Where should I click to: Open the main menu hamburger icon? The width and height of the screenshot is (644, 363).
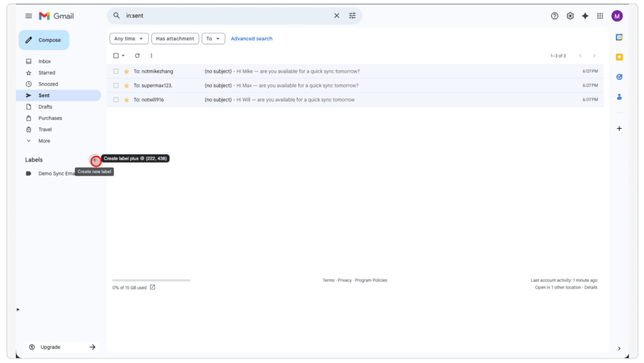[28, 15]
